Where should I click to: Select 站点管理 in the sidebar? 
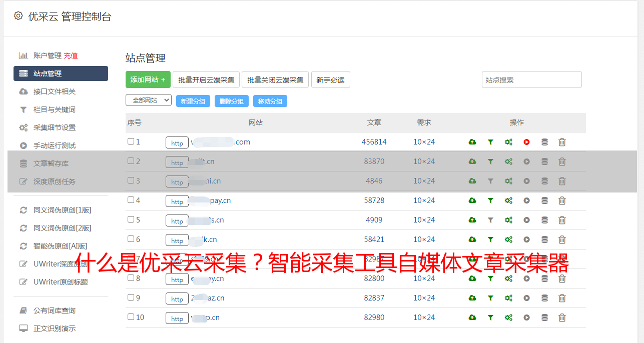(x=61, y=73)
